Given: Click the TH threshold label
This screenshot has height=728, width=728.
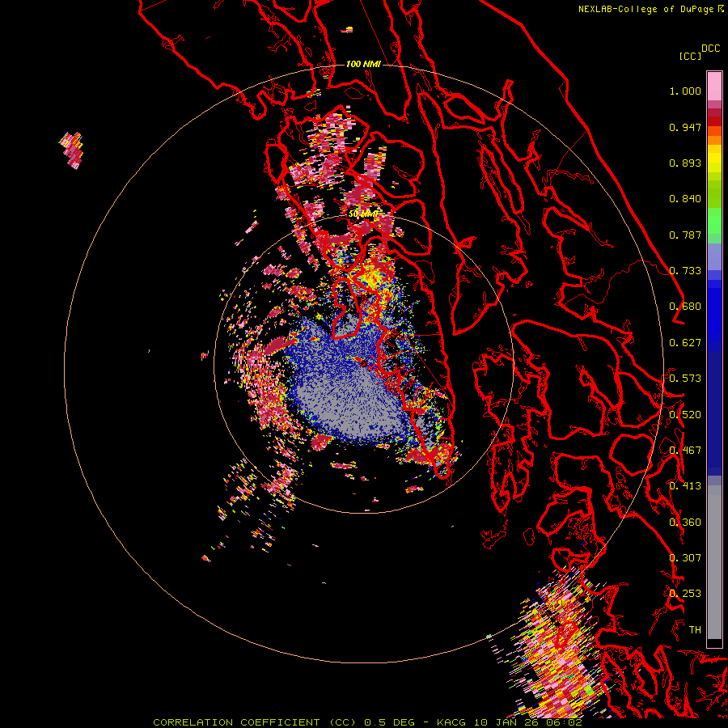Looking at the screenshot, I should pyautogui.click(x=695, y=630).
